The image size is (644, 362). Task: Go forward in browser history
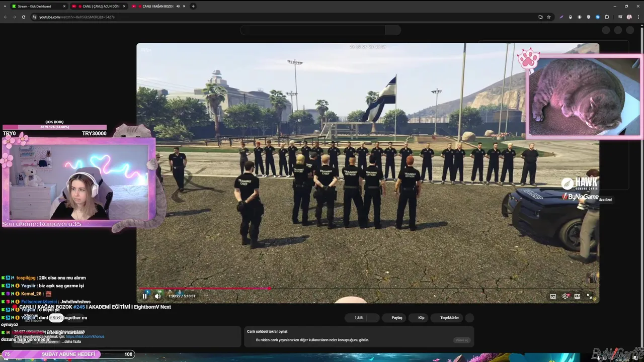(14, 17)
